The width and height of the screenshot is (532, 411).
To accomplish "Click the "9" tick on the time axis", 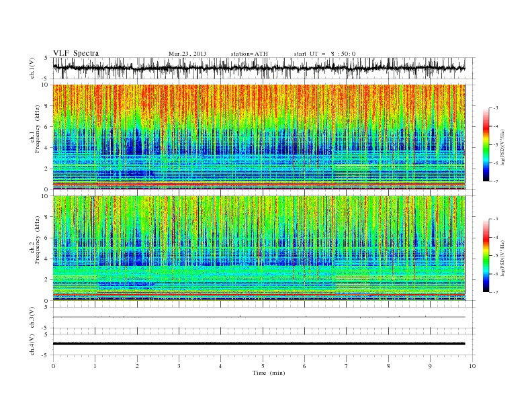I will click(x=430, y=366).
